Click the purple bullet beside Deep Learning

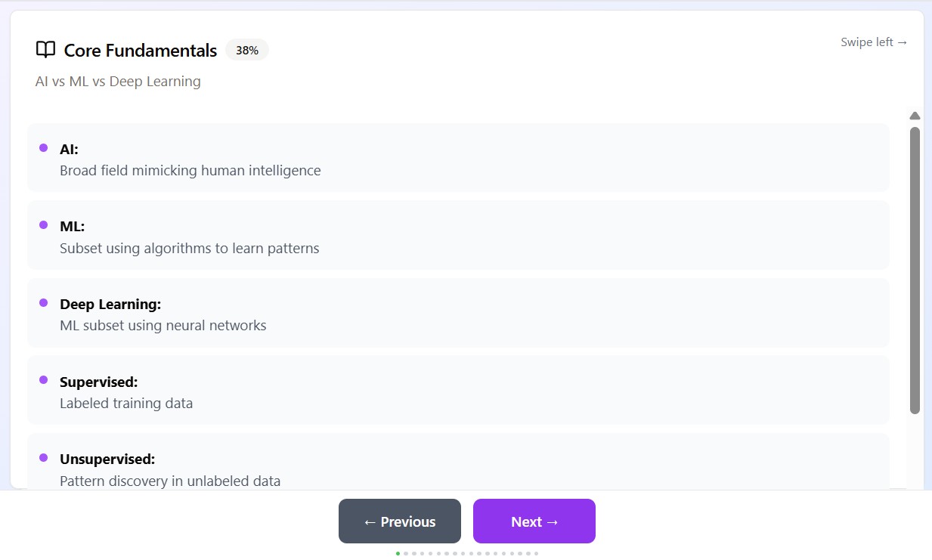[x=43, y=303]
